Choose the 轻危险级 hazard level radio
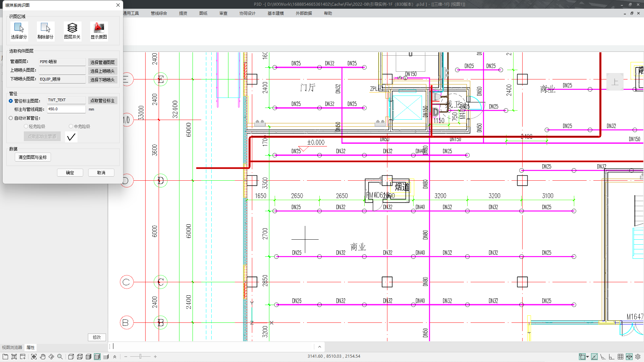Image resolution: width=644 pixels, height=362 pixels. (x=26, y=126)
